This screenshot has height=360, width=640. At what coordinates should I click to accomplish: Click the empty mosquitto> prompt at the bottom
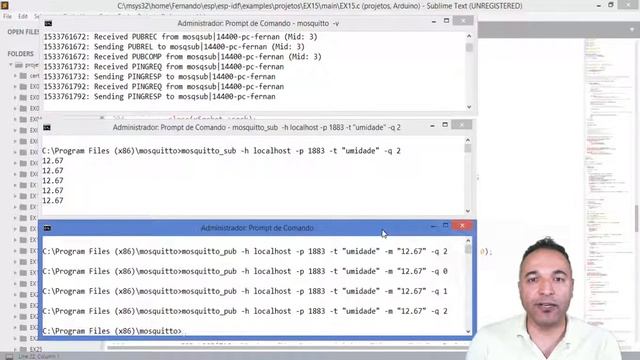[112, 331]
